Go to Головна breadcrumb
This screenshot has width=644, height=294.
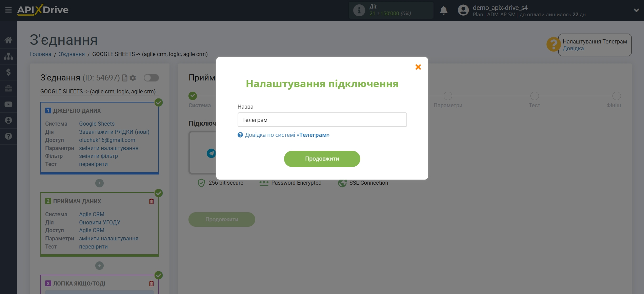coord(41,54)
